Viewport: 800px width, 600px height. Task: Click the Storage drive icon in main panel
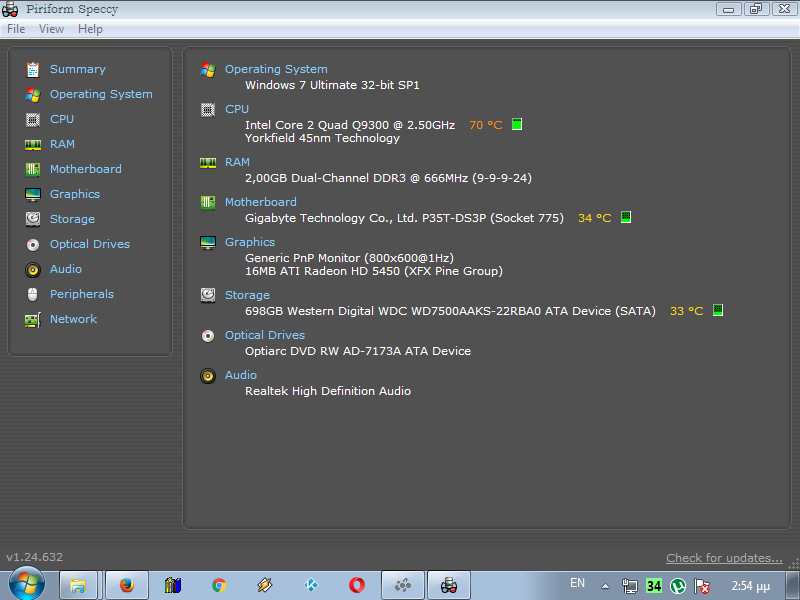[x=208, y=295]
